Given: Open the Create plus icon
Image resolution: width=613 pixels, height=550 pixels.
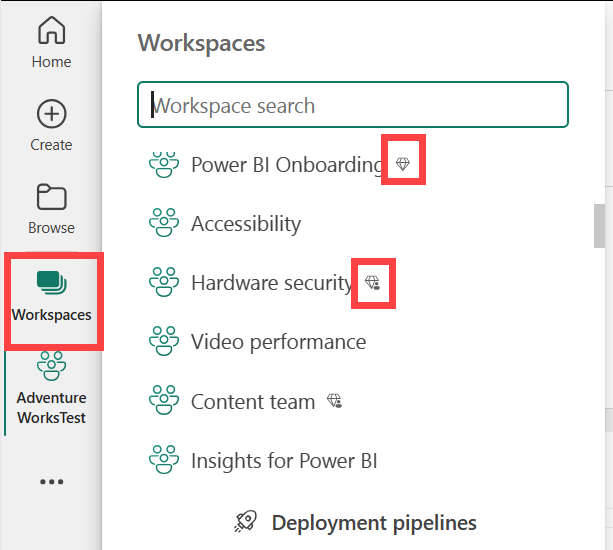Looking at the screenshot, I should (51, 114).
